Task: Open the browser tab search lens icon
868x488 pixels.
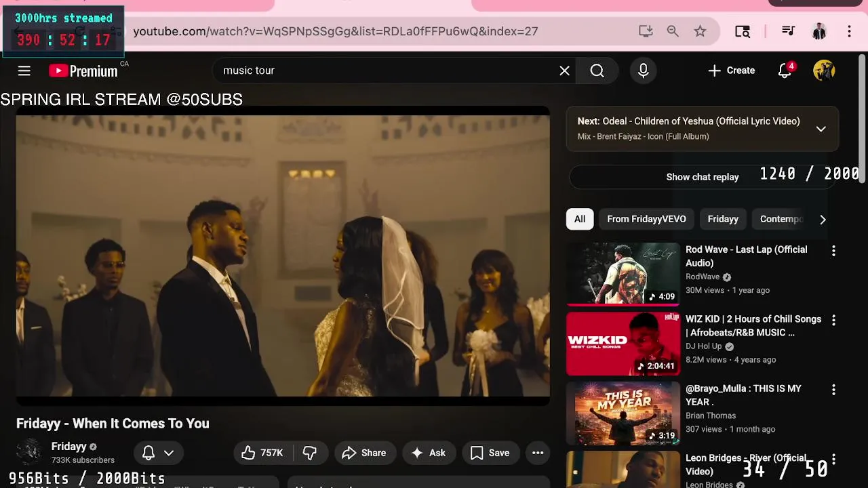Action: click(x=743, y=31)
